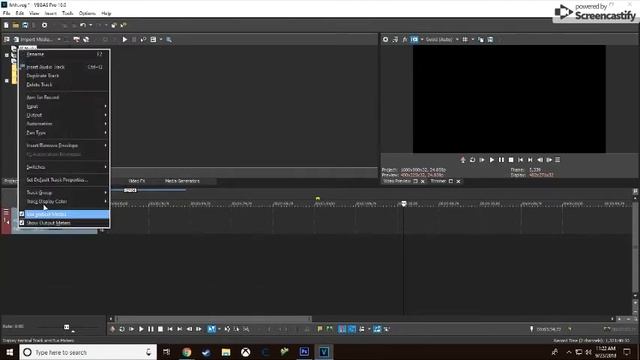Go to end button under video preview

click(530, 160)
